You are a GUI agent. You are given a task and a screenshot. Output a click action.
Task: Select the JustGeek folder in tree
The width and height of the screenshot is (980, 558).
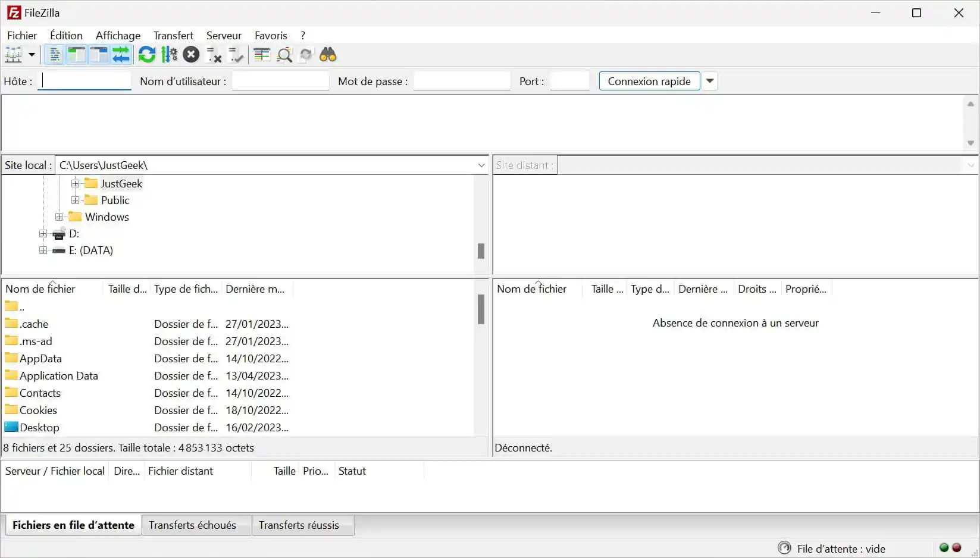[x=121, y=184]
